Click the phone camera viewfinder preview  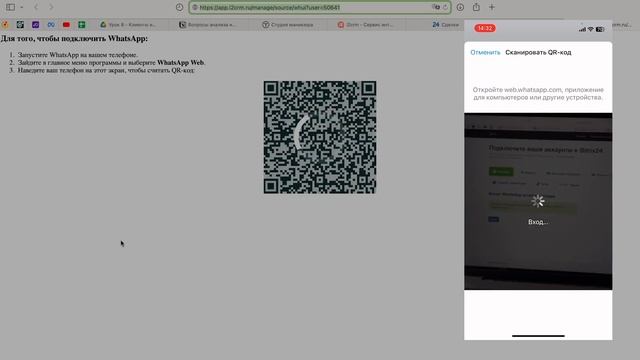[x=538, y=201]
